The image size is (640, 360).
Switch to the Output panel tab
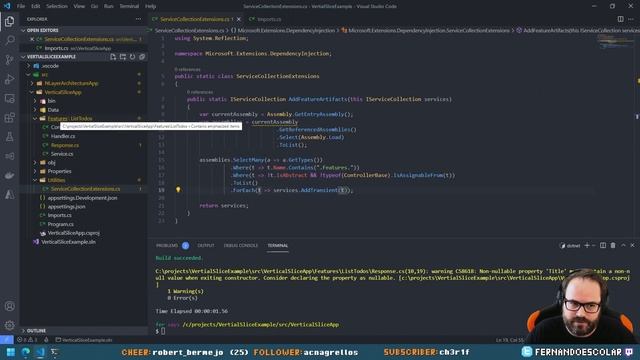(206, 245)
